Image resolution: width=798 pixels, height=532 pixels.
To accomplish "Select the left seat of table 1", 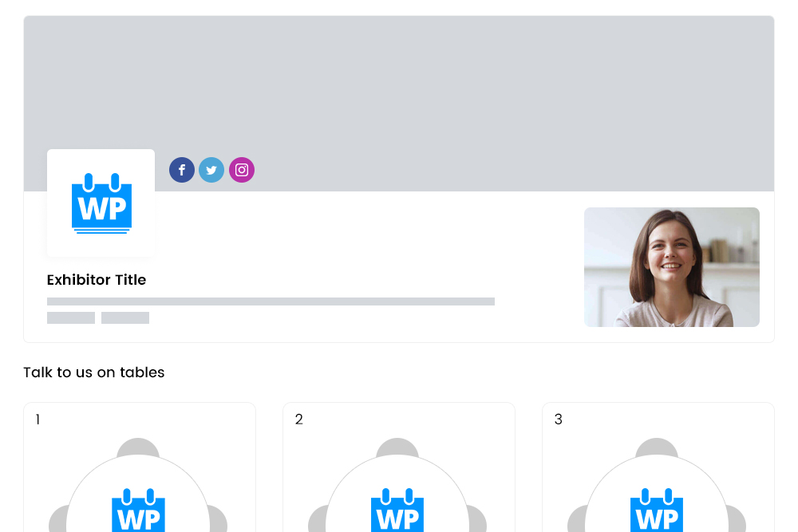I will coord(57,518).
